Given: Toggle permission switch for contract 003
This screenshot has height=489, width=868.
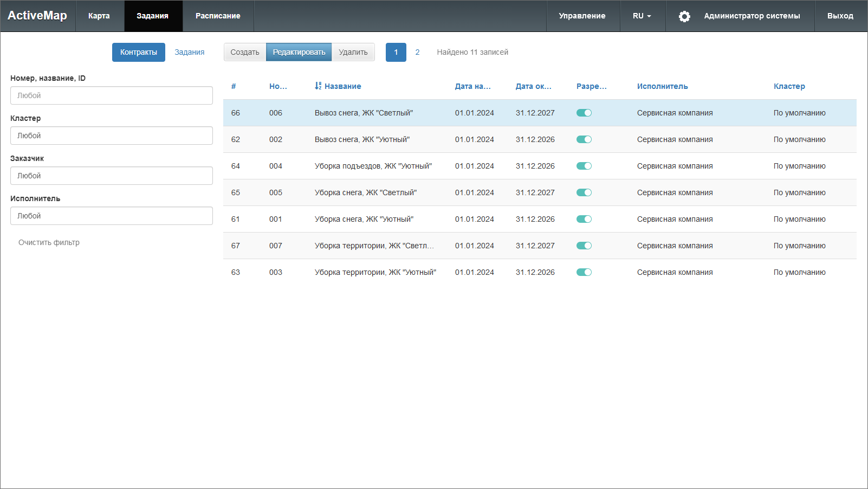Looking at the screenshot, I should coord(584,272).
